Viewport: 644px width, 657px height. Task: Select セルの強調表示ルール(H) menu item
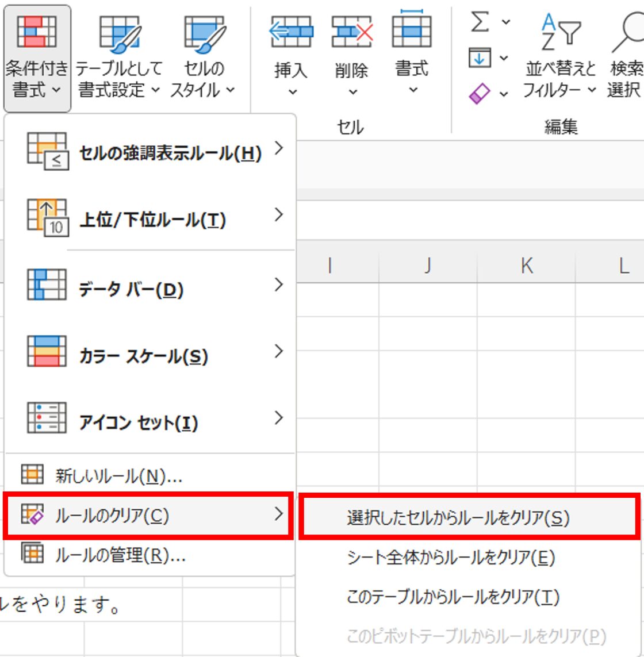point(150,152)
